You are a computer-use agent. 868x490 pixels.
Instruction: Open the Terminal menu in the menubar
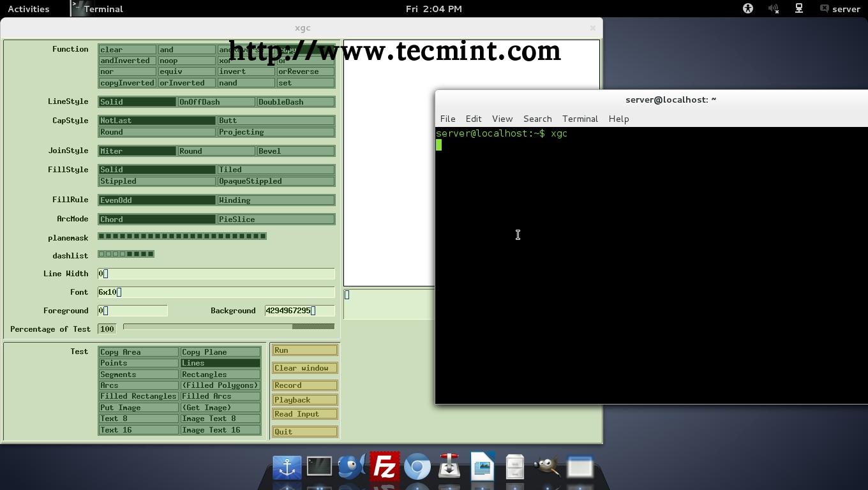[x=580, y=119]
